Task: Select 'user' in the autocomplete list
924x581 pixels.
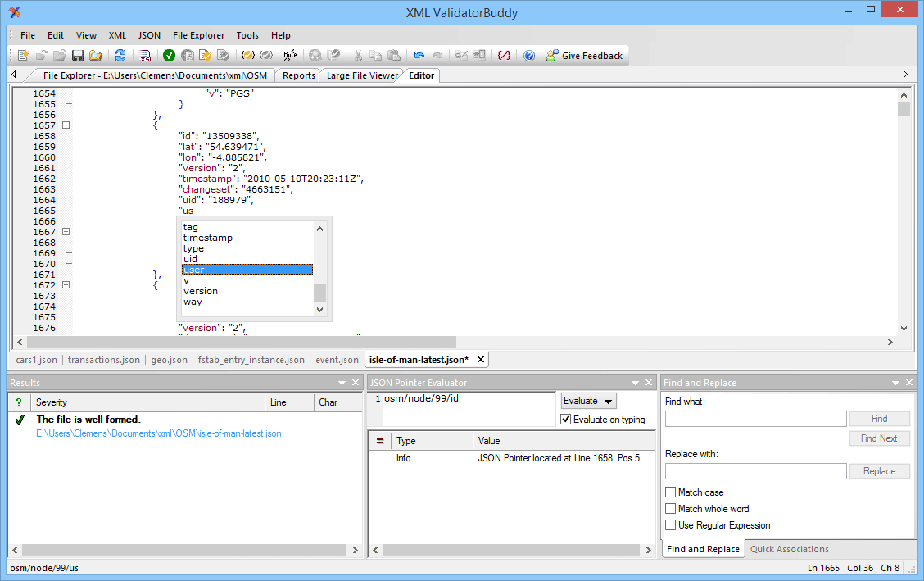Action: point(247,270)
